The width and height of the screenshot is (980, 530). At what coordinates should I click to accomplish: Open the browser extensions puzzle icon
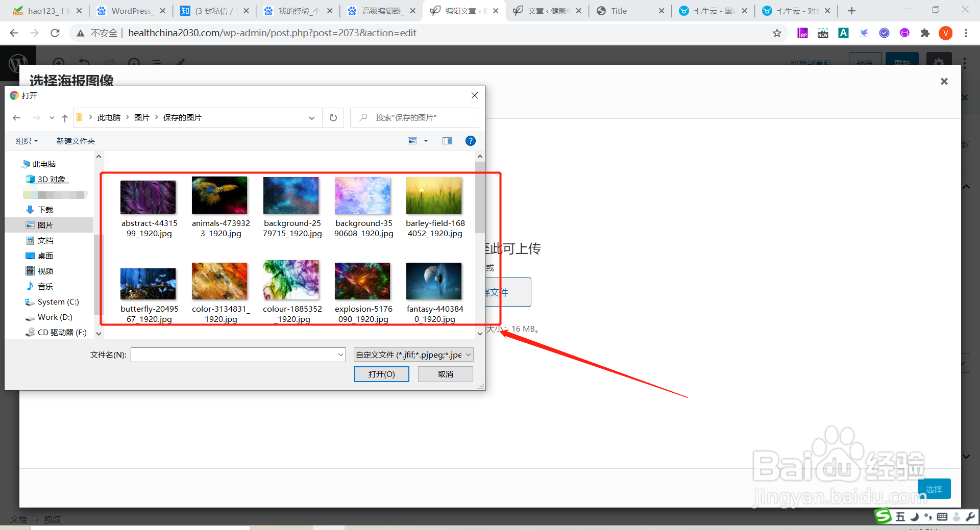pyautogui.click(x=925, y=33)
